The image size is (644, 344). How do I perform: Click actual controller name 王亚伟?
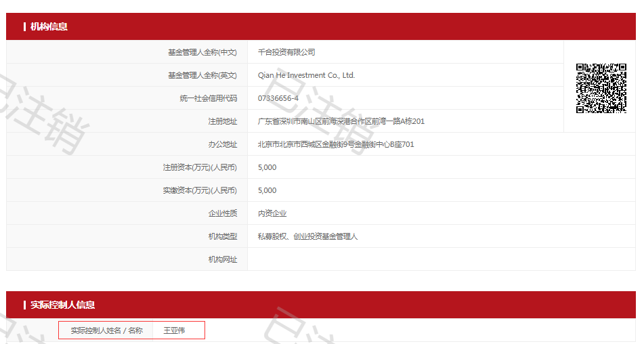[x=174, y=330]
